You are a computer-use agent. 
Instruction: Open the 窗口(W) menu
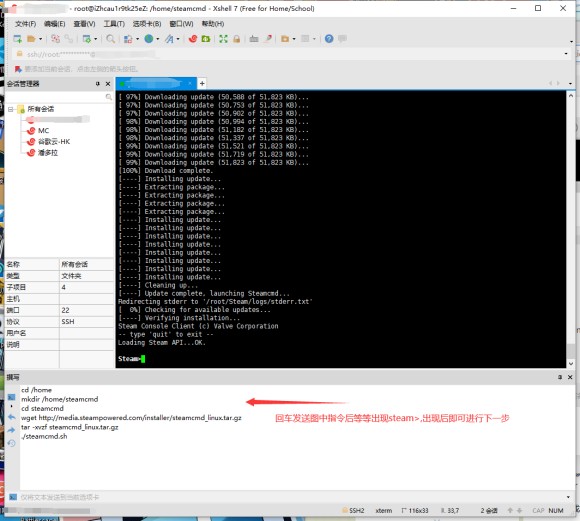pyautogui.click(x=181, y=24)
